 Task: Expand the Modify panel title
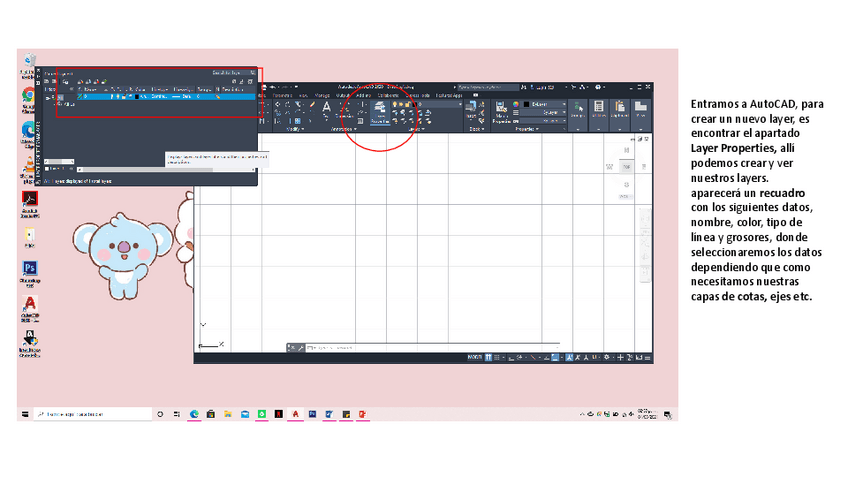point(295,129)
